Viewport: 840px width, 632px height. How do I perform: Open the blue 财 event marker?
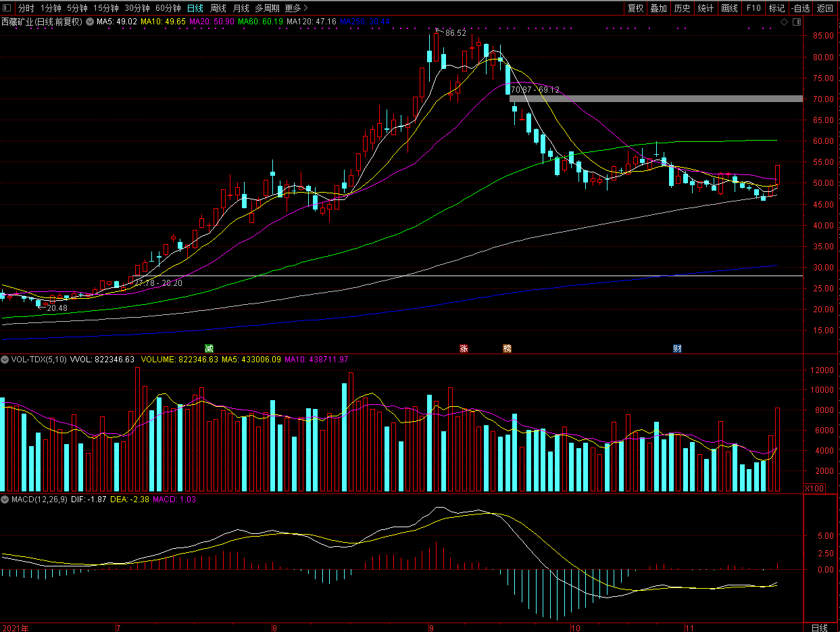click(x=677, y=348)
